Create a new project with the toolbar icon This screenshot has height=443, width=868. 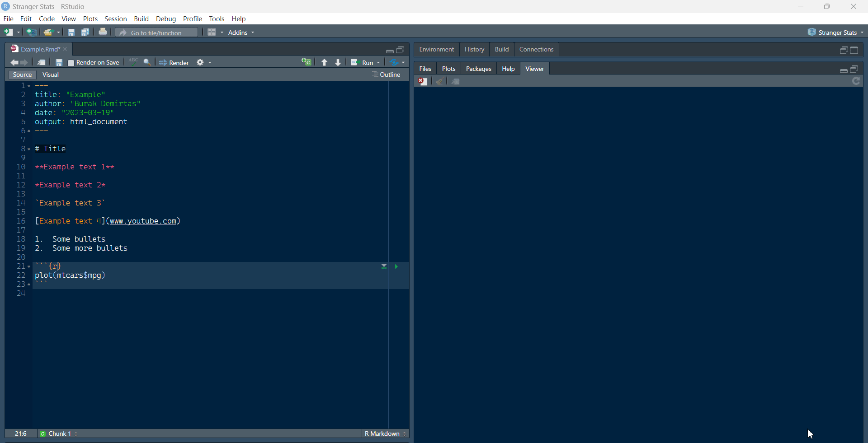click(32, 33)
